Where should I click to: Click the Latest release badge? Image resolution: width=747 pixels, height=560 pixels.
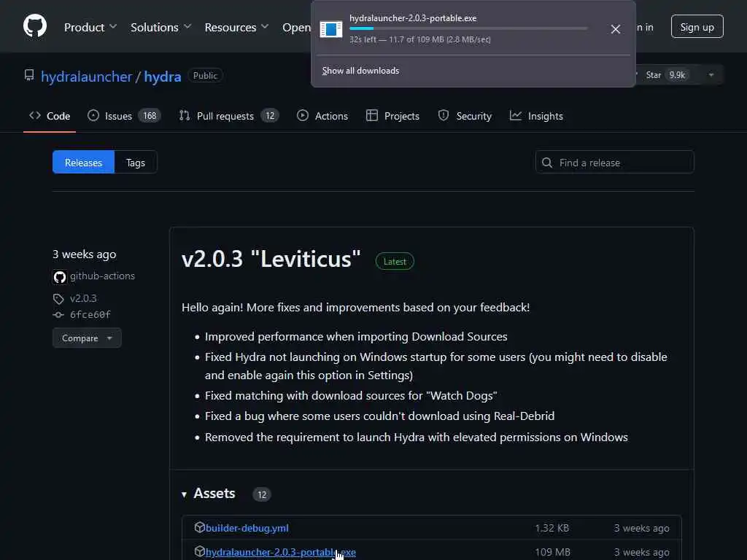tap(395, 262)
